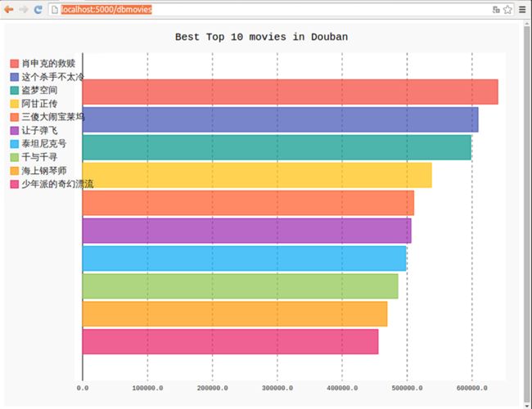Image resolution: width=532 pixels, height=409 pixels.
Task: Click the 海上钢琴师 legend label
Action: [x=44, y=171]
